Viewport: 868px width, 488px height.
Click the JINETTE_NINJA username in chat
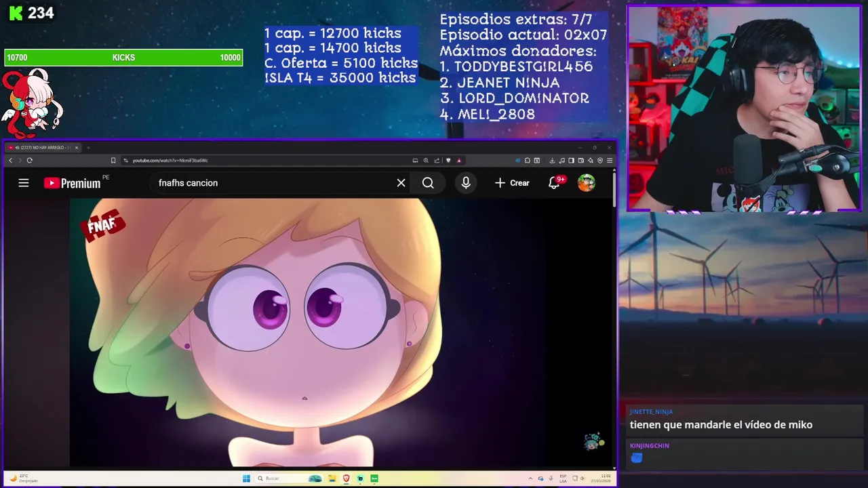click(651, 411)
